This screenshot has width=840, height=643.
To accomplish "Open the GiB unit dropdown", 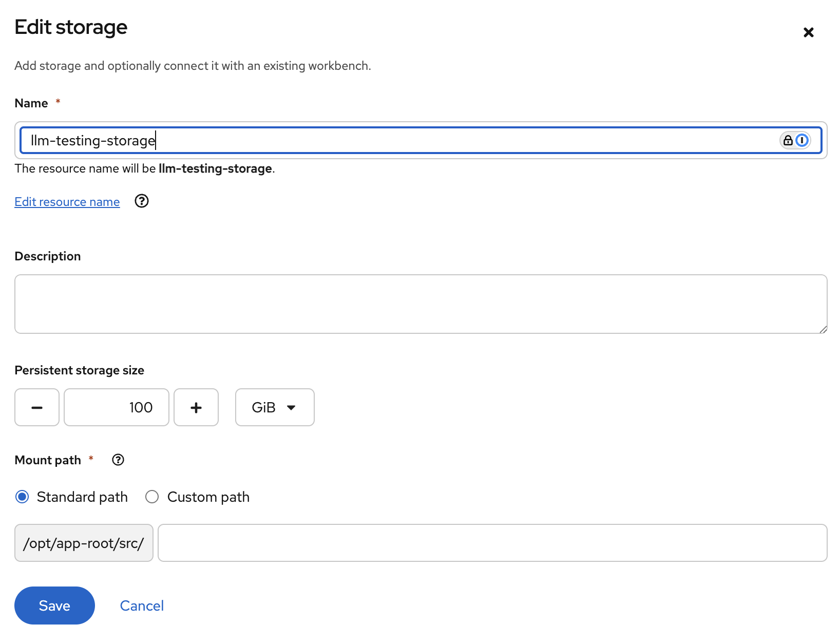I will point(275,407).
